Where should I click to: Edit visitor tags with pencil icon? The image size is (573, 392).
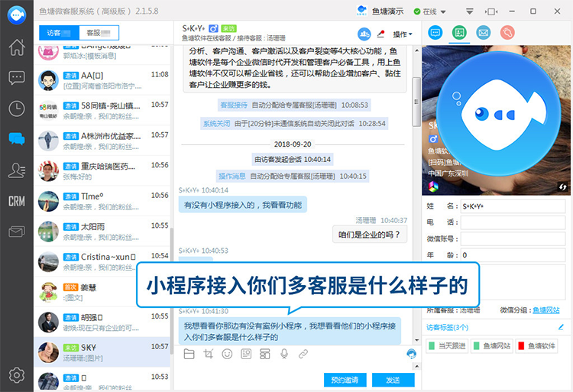click(x=561, y=327)
